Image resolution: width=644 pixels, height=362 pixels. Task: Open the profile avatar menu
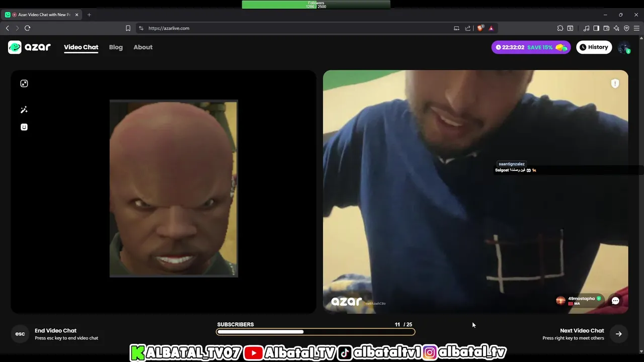click(x=624, y=47)
